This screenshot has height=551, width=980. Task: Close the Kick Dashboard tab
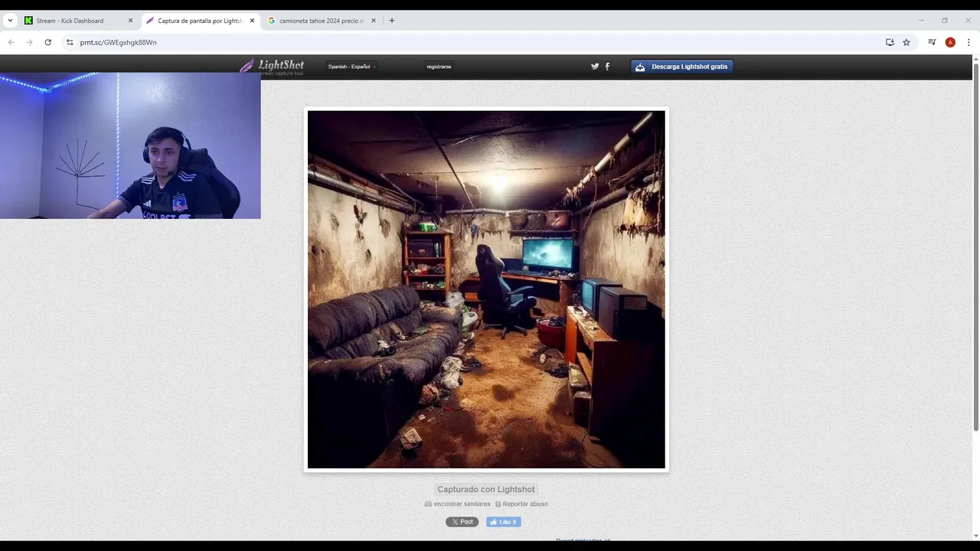130,21
